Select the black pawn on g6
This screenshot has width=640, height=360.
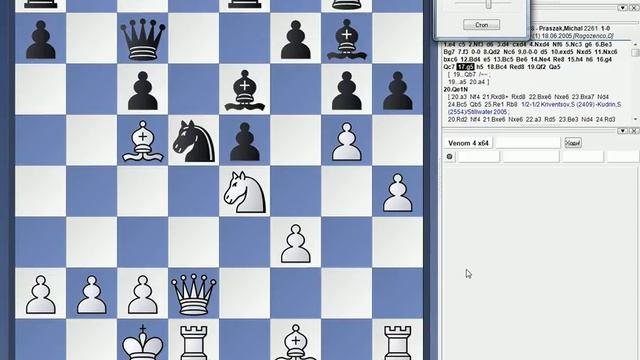click(x=347, y=90)
